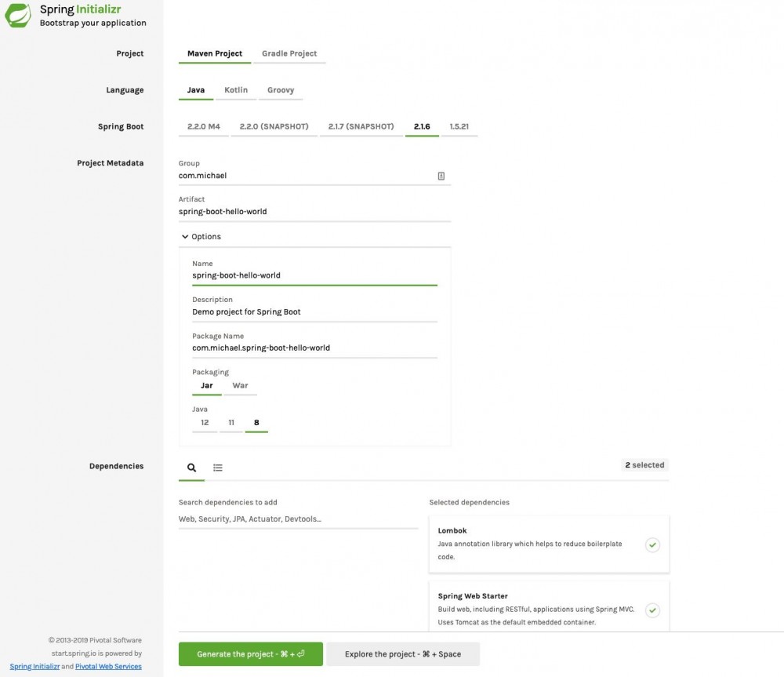Collapse the Options section chevron
This screenshot has width=784, height=677.
(x=185, y=237)
